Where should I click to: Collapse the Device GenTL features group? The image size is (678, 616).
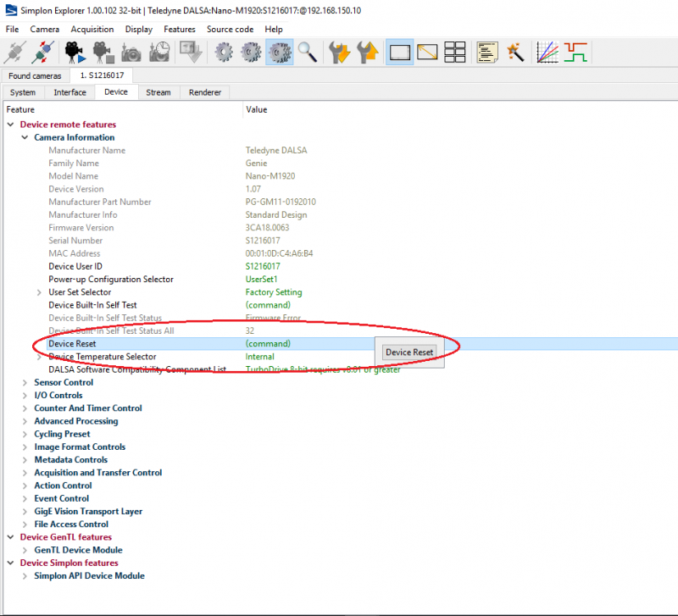click(x=10, y=537)
